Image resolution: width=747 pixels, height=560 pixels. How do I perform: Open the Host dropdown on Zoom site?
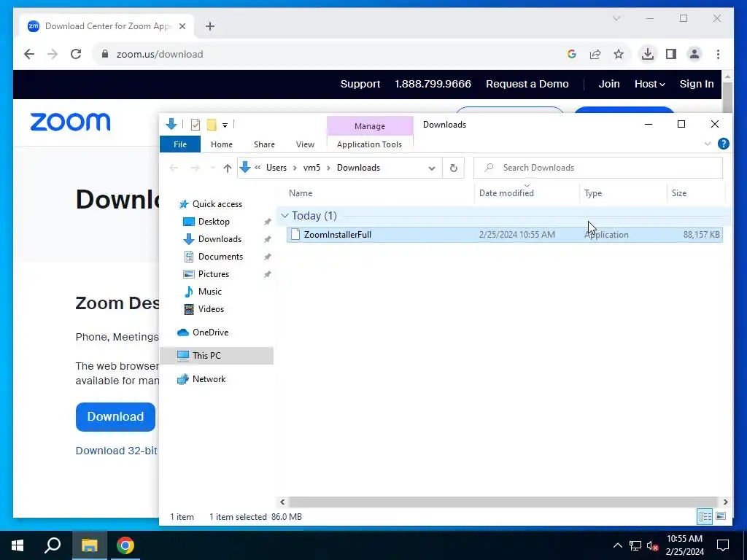coord(649,84)
